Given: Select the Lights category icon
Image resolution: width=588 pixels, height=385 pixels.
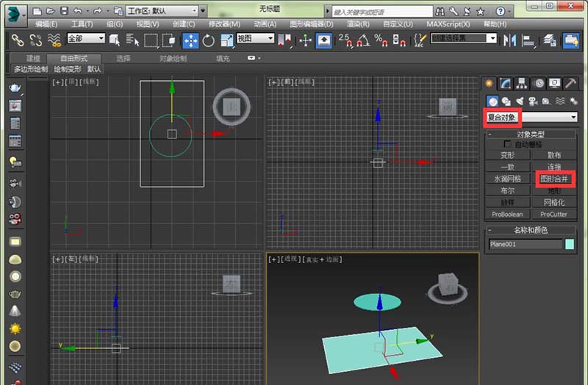Looking at the screenshot, I should coord(520,101).
